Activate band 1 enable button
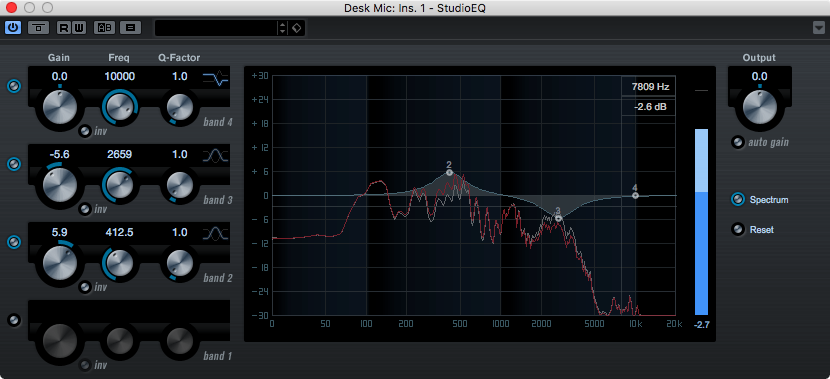This screenshot has height=379, width=830. tap(14, 320)
